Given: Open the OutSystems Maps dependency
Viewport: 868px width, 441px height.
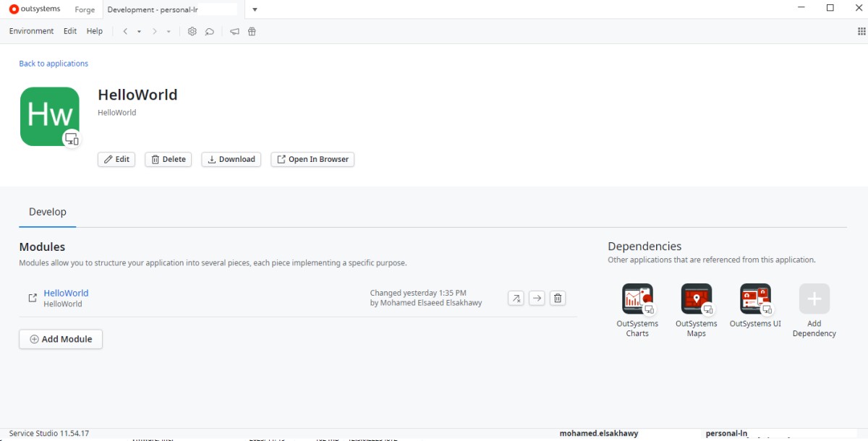Looking at the screenshot, I should click(697, 310).
